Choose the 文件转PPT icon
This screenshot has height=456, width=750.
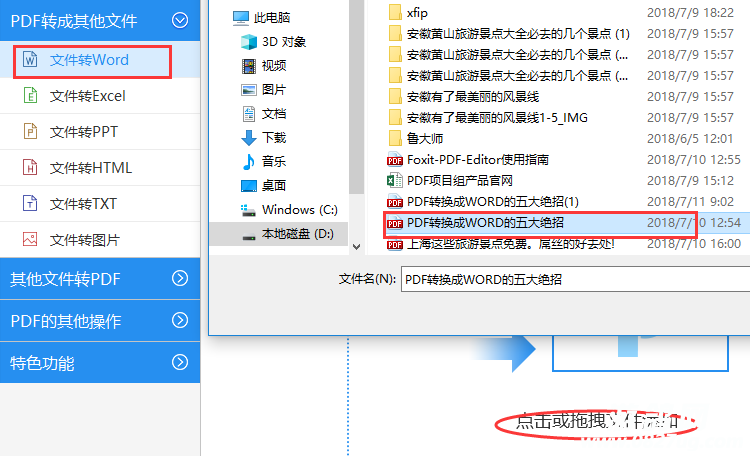click(x=30, y=132)
